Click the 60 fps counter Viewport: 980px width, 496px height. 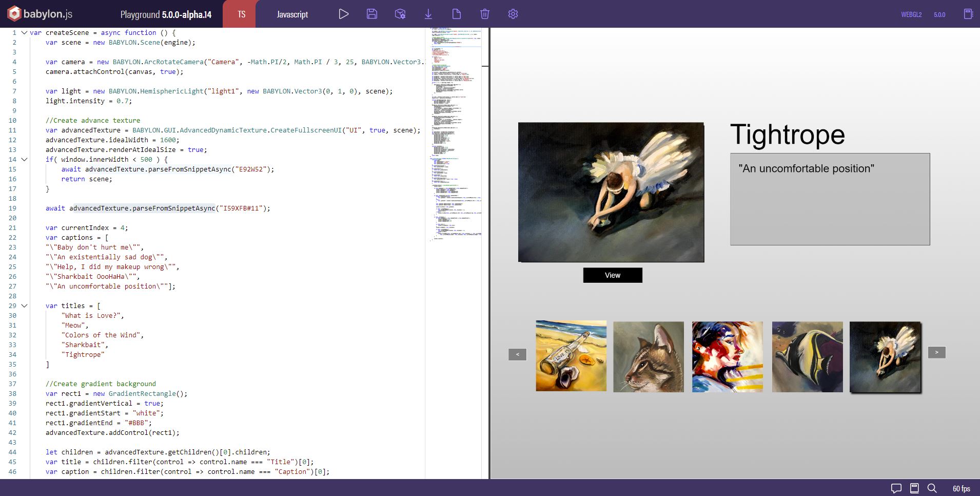point(962,488)
